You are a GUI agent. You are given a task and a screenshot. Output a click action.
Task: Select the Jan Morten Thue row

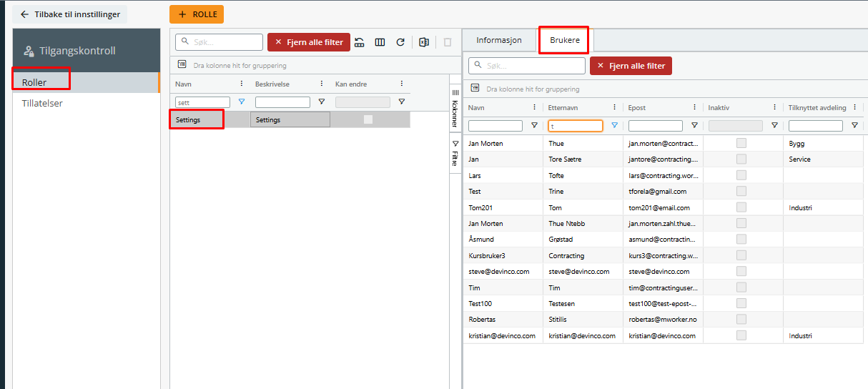(665, 143)
